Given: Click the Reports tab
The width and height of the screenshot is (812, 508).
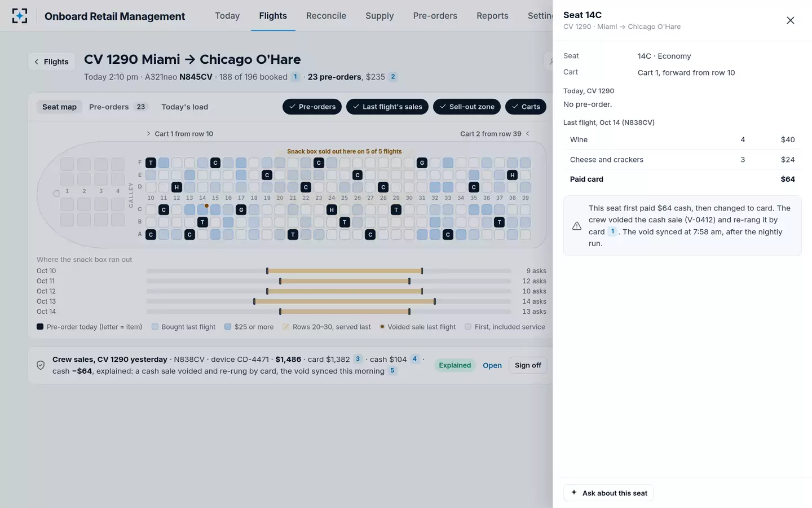Looking at the screenshot, I should point(492,16).
